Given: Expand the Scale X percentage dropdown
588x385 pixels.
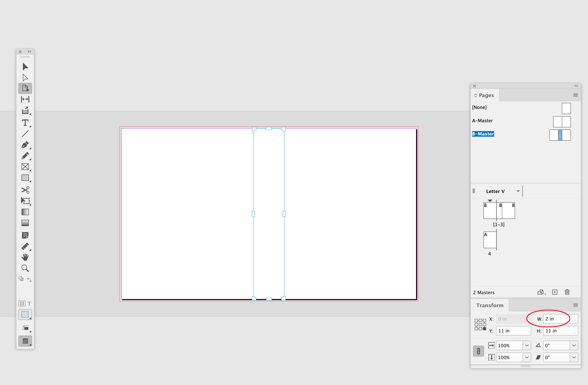Looking at the screenshot, I should [526, 345].
